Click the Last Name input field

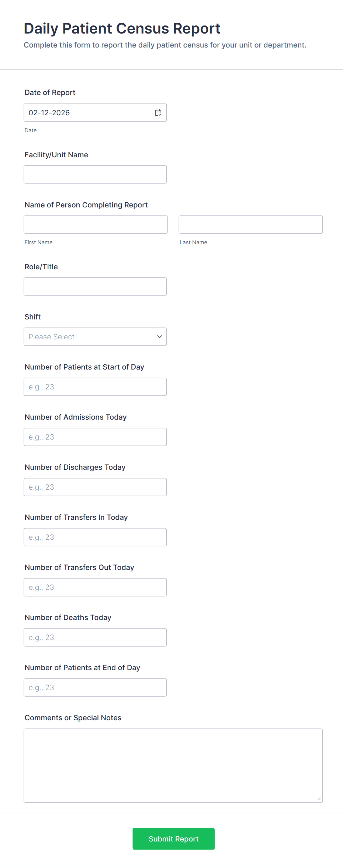pyautogui.click(x=250, y=225)
